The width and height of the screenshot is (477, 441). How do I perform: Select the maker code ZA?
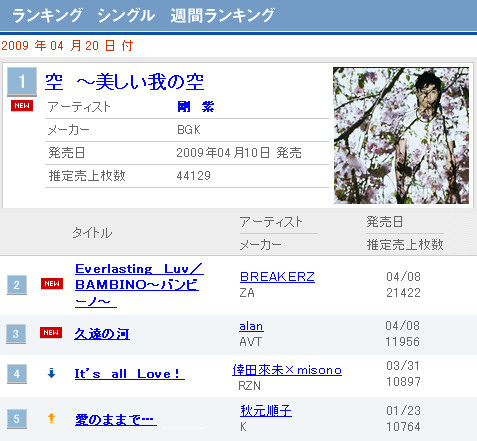247,293
